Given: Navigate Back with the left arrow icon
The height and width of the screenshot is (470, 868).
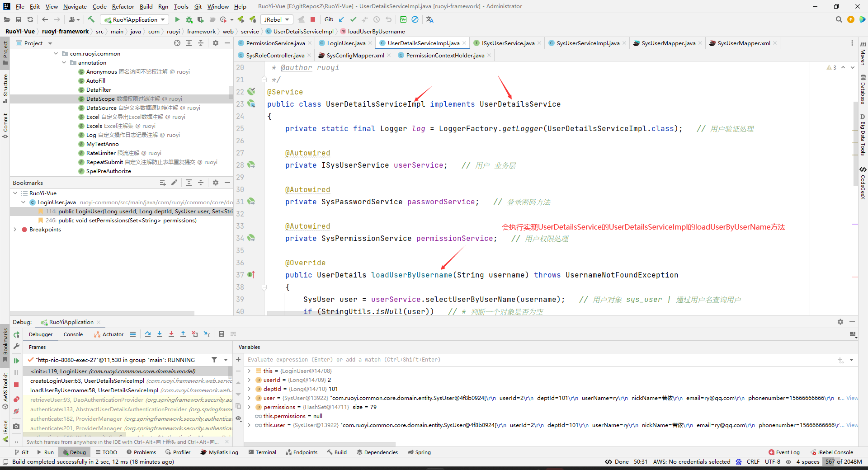Looking at the screenshot, I should pos(45,19).
